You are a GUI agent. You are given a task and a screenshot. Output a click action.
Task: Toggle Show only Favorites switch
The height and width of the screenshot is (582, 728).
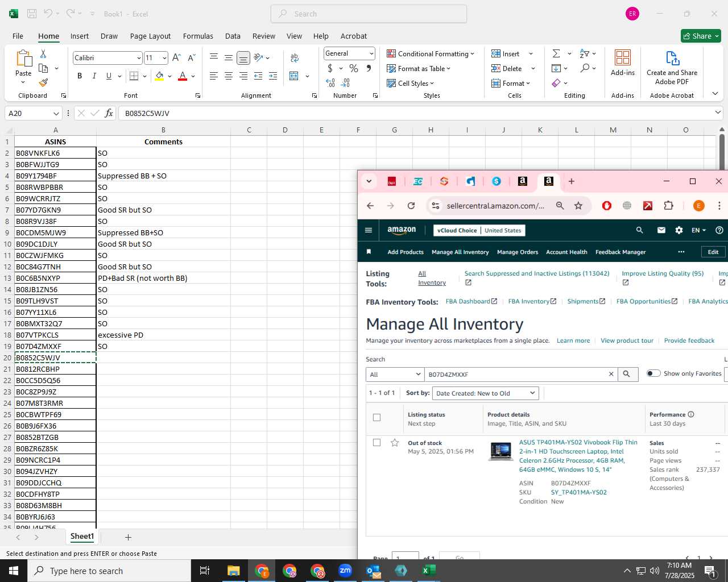[653, 373]
